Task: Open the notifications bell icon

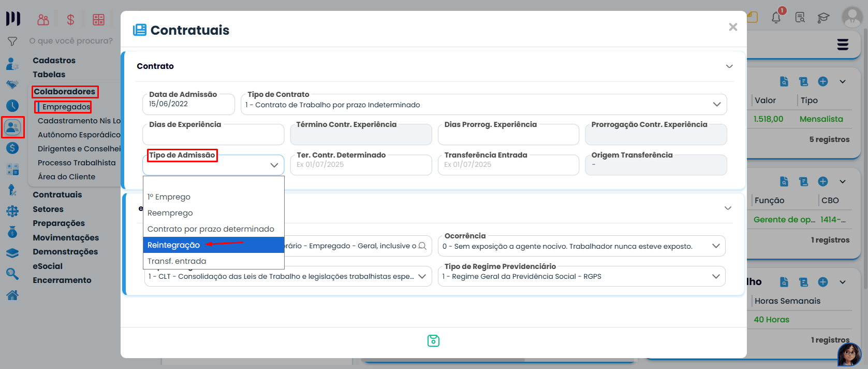Action: pos(776,18)
